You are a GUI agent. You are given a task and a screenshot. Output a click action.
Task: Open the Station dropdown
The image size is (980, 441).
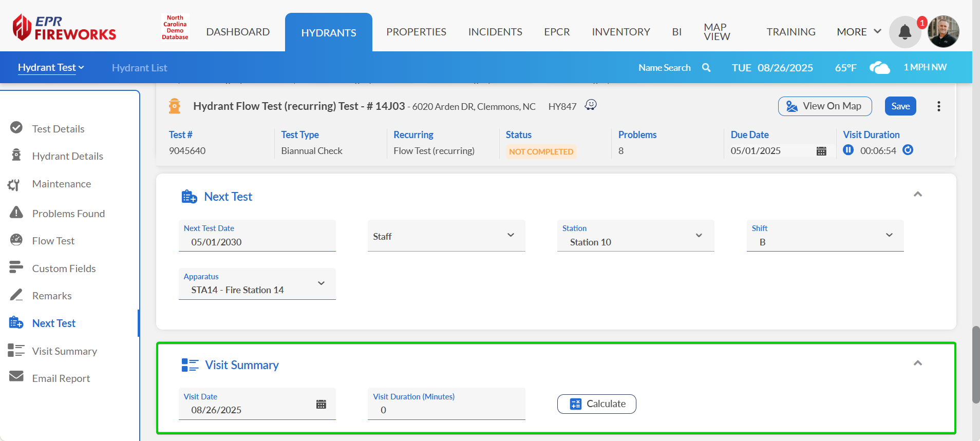point(635,236)
